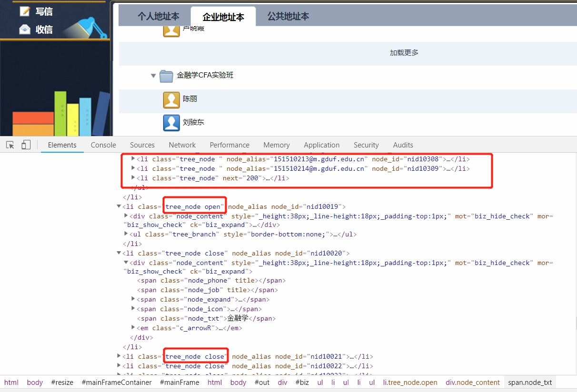This screenshot has height=392, width=577.
Task: Expand the span node_expand element
Action: 133,299
